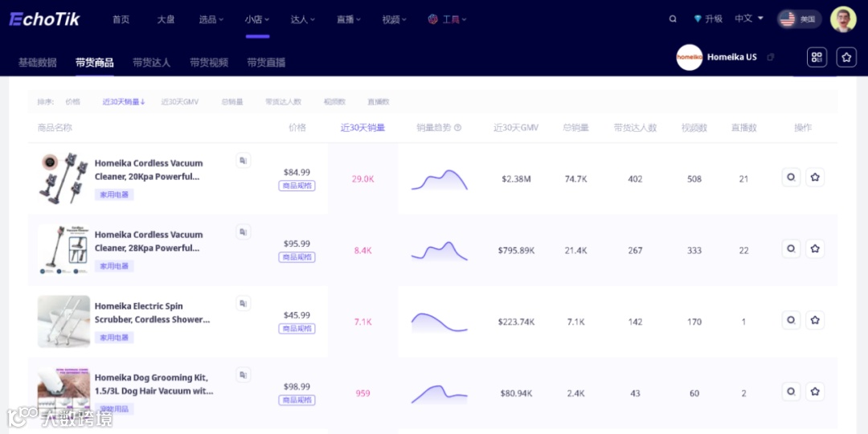Open detail search icon for 20Kpa vacuum row

(x=791, y=177)
